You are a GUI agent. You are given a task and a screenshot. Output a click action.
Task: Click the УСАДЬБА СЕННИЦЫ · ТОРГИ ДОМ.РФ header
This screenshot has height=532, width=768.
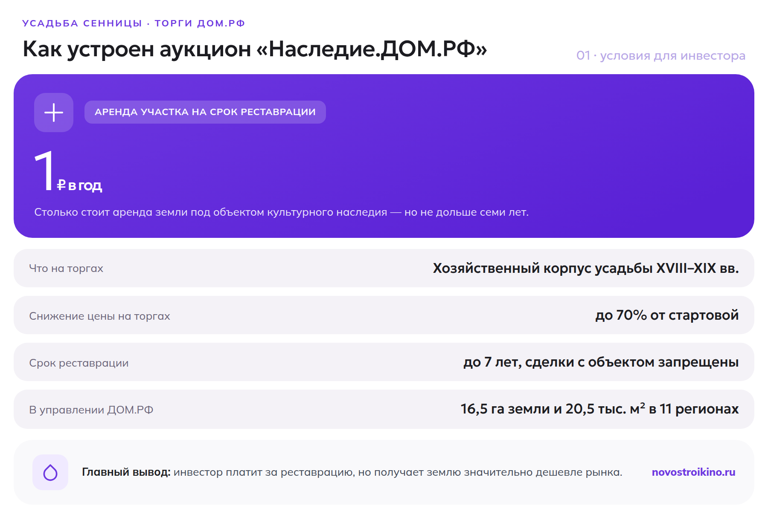(x=134, y=23)
